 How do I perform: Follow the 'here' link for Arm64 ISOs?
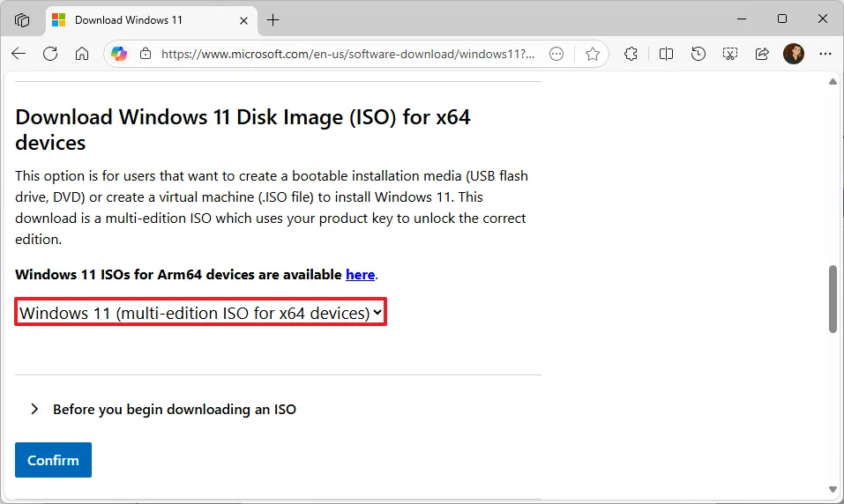tap(360, 274)
